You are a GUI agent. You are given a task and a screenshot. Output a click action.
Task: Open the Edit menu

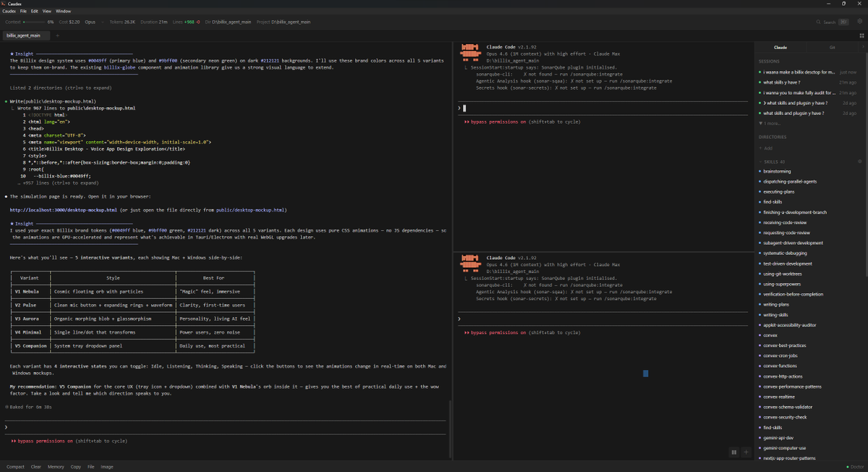35,12
